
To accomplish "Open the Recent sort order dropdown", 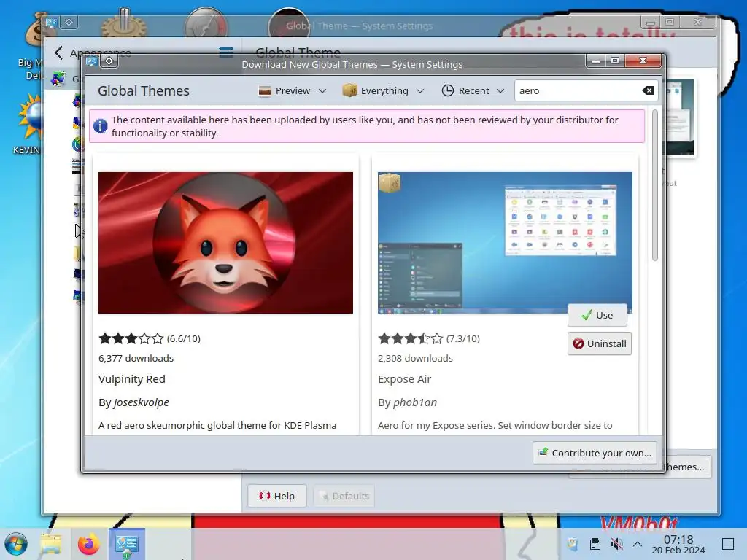I will pos(473,90).
